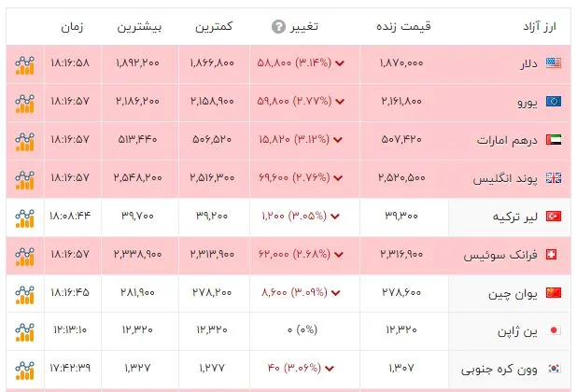Viewport: 577px width, 392px height.
Task: Sort by the قیمت زنده column header
Action: [x=403, y=26]
